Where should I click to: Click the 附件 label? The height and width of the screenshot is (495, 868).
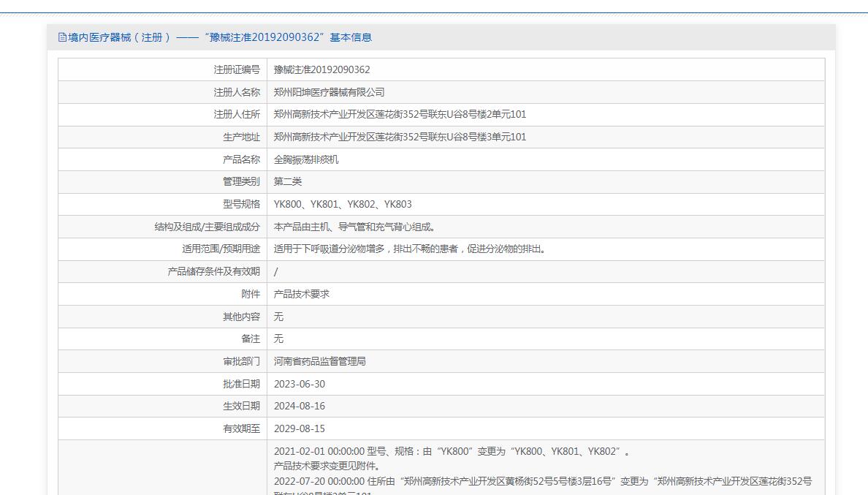(250, 295)
